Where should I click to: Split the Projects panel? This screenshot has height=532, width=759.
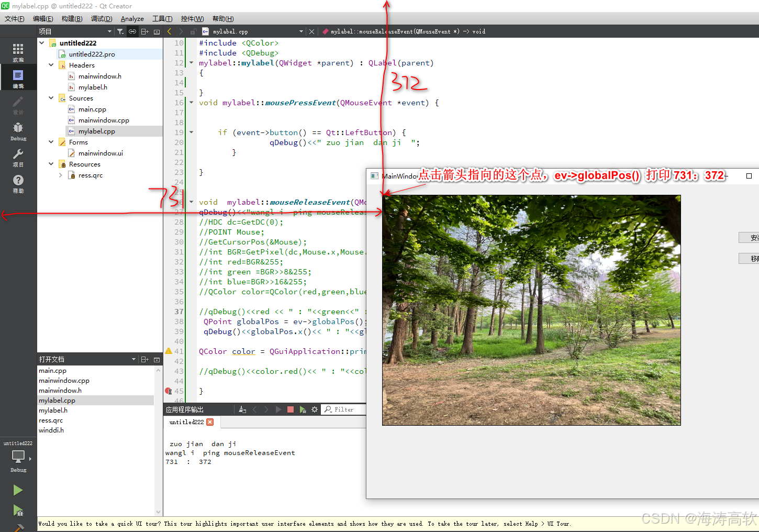(145, 31)
